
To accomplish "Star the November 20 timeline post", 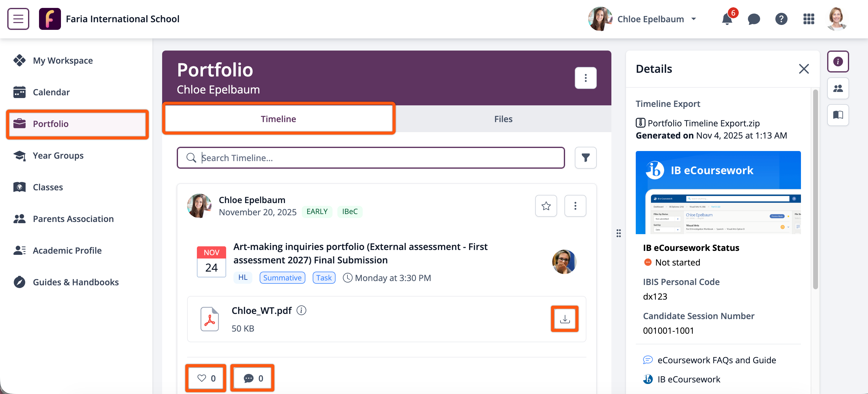I will point(546,206).
